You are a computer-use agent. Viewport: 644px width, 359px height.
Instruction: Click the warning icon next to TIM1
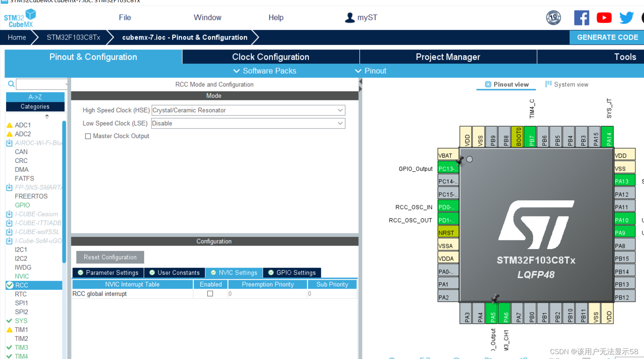point(10,330)
